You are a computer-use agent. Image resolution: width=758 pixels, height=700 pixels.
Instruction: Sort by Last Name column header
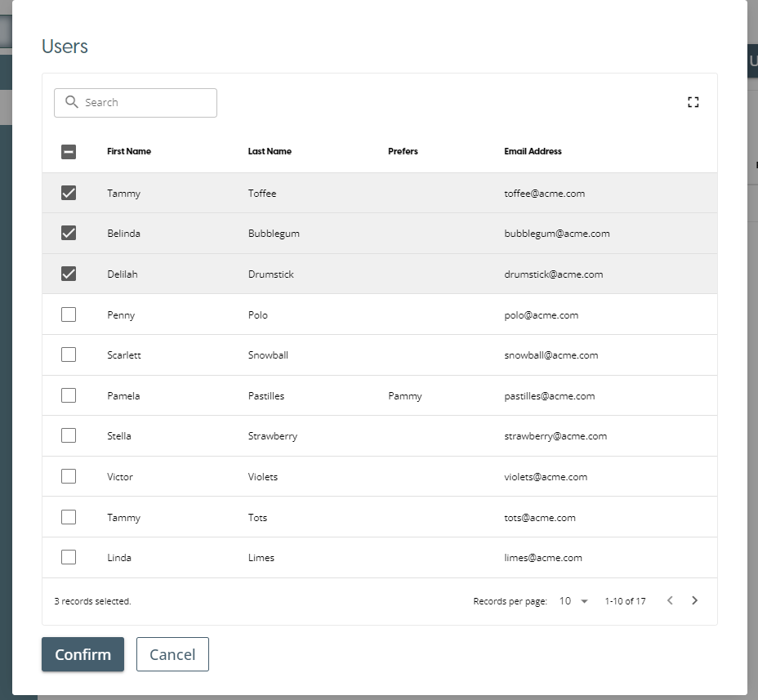pos(270,151)
